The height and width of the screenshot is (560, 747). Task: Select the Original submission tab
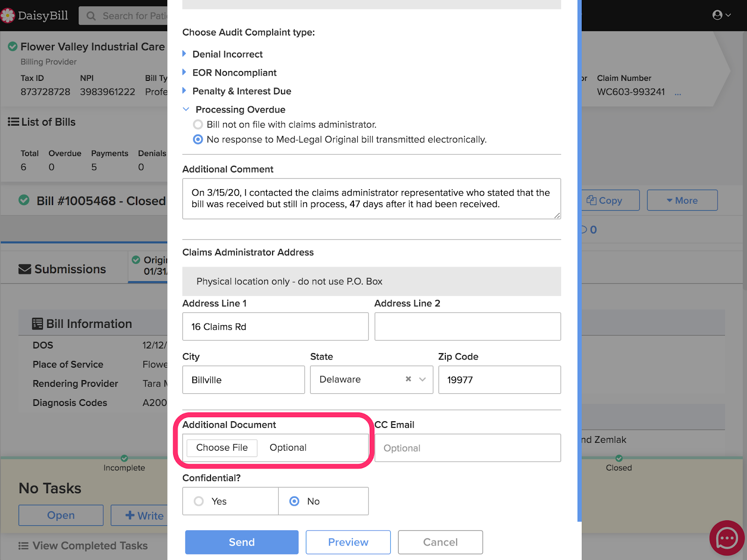pyautogui.click(x=148, y=266)
